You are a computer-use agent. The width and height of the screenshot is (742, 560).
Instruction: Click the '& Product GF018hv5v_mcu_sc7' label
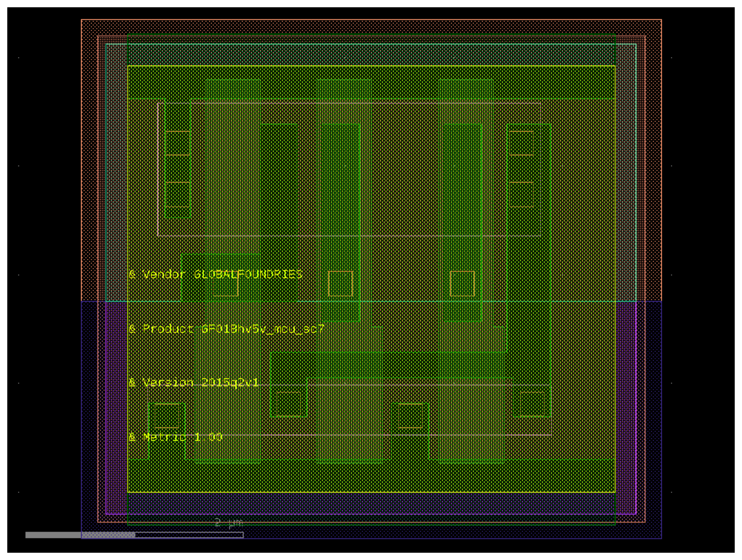226,329
